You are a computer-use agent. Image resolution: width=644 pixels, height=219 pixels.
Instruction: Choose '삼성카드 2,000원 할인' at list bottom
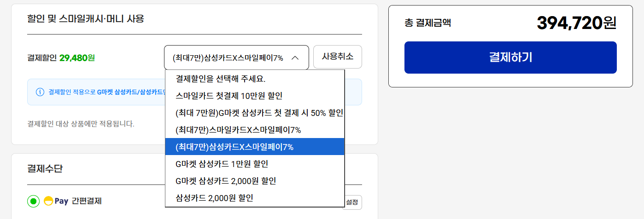pyautogui.click(x=214, y=198)
